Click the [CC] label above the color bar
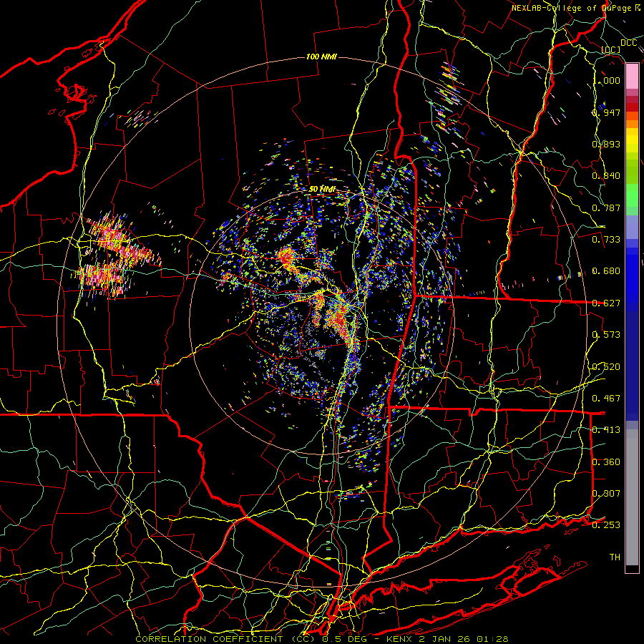This screenshot has height=644, width=644. (x=611, y=49)
